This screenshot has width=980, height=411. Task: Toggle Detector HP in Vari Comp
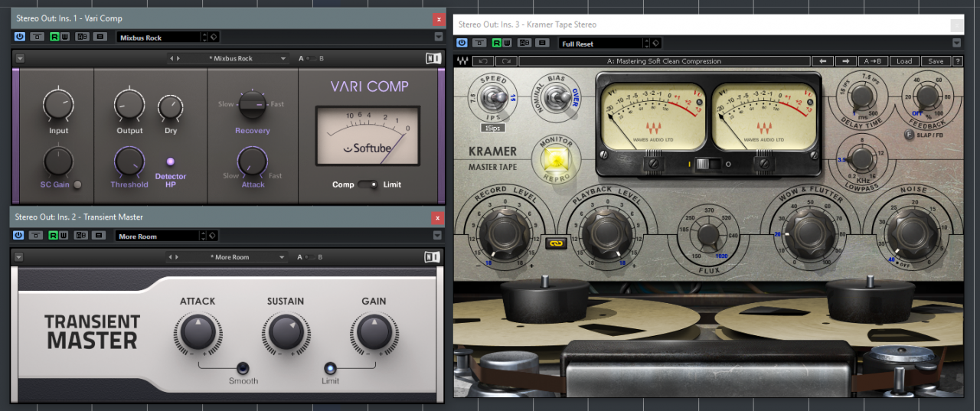click(x=171, y=161)
